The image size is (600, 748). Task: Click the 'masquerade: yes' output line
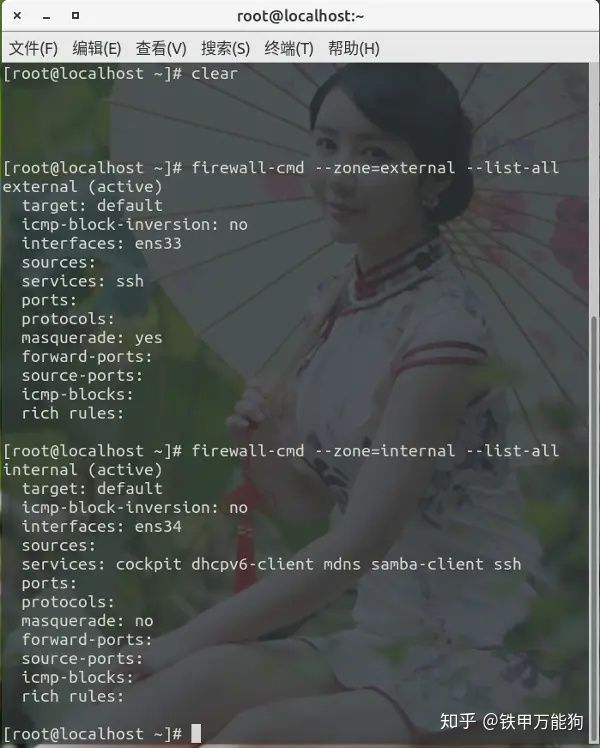coord(92,338)
